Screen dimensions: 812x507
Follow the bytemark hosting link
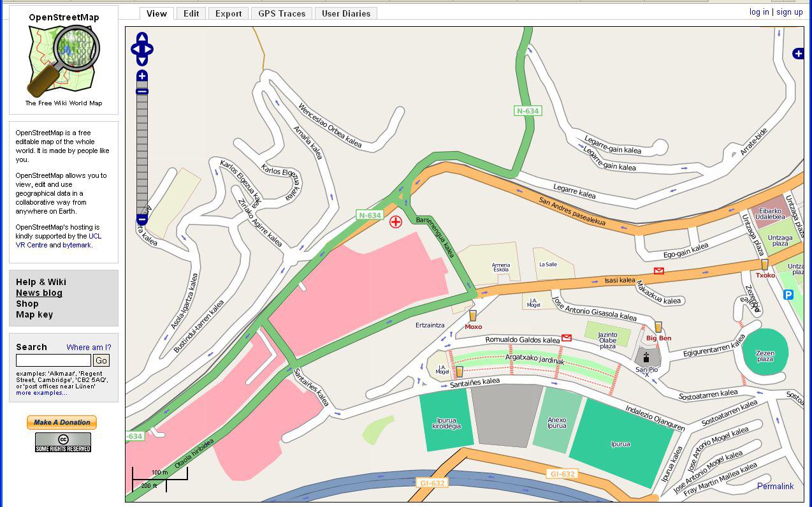(76, 245)
